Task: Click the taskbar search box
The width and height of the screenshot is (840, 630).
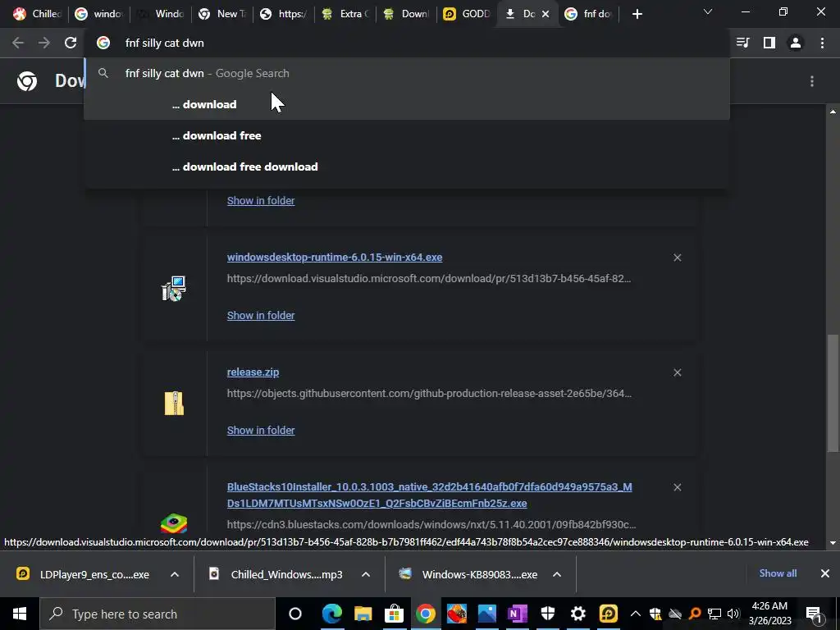Action: tap(157, 614)
